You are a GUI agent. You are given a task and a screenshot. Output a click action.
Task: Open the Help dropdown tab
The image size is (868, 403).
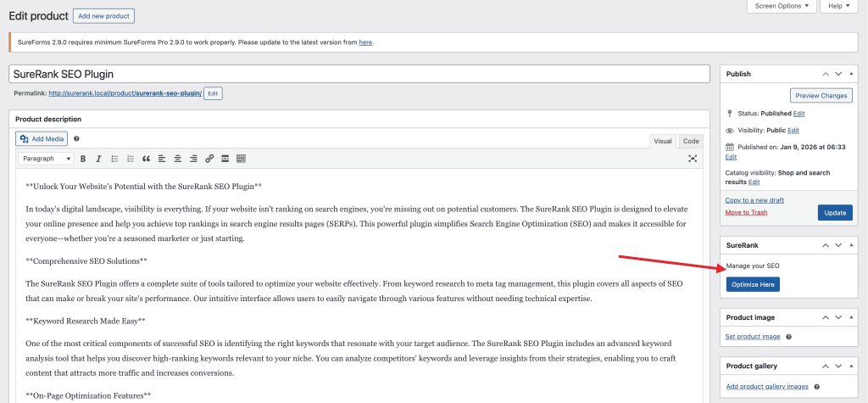point(839,6)
